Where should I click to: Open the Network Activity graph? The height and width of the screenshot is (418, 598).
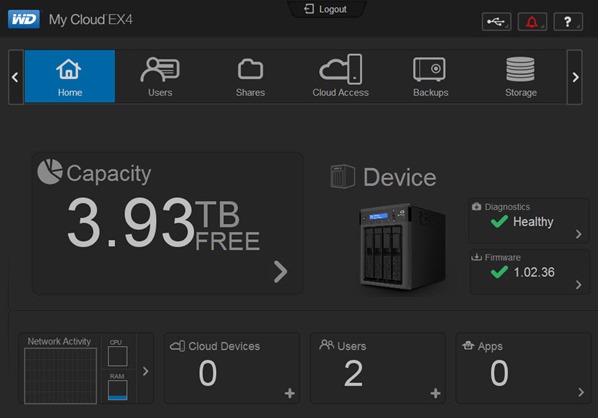(x=60, y=376)
